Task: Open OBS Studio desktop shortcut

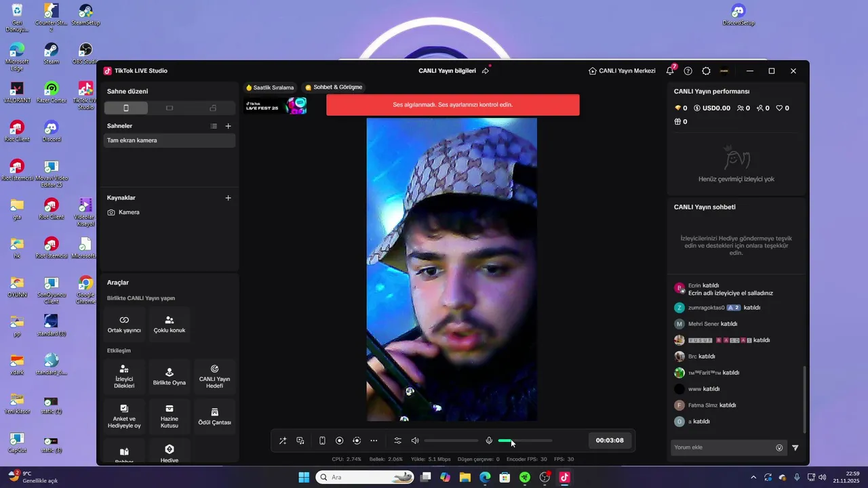Action: coord(85,54)
